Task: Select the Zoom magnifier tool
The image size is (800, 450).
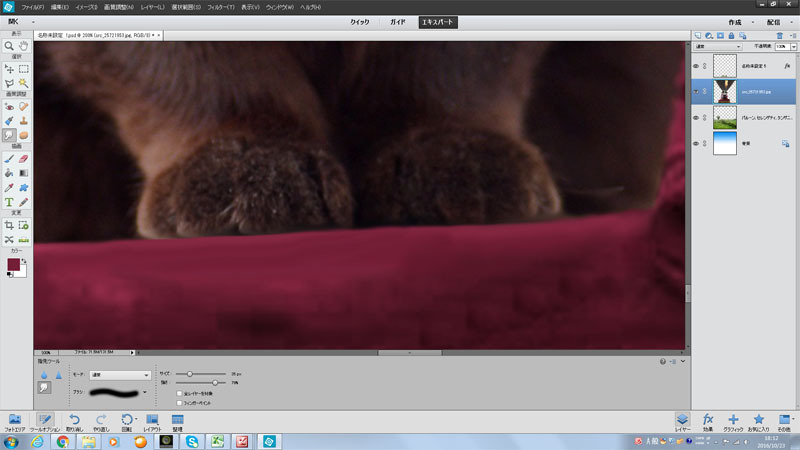Action: (x=9, y=46)
